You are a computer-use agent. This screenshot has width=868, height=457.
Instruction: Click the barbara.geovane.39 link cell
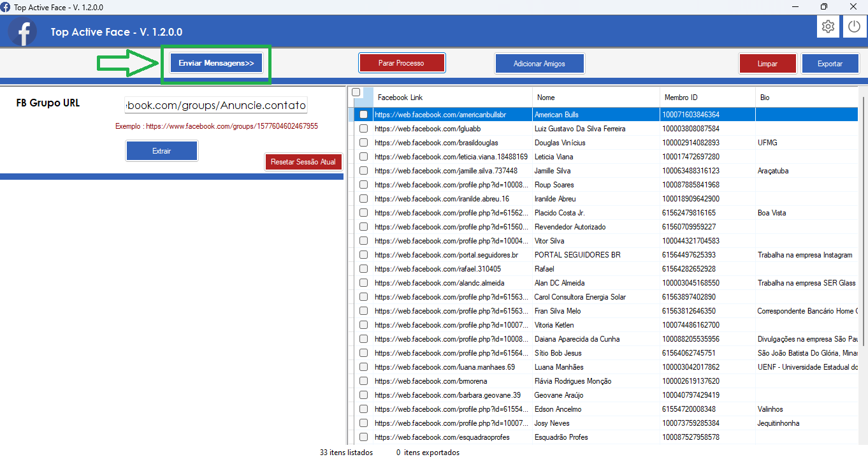tap(452, 395)
